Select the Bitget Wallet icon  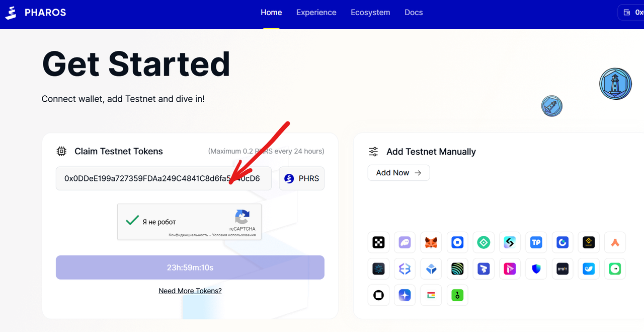point(510,243)
